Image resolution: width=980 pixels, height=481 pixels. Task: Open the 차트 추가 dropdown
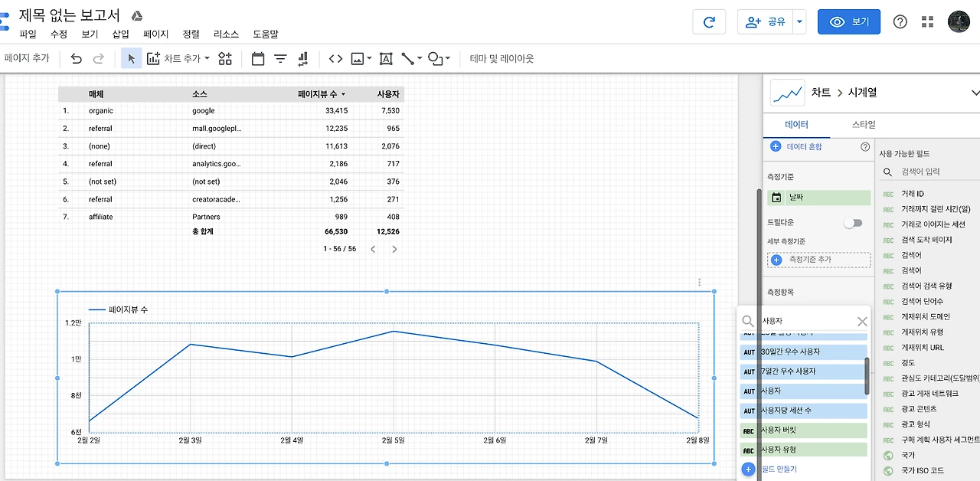(x=178, y=58)
